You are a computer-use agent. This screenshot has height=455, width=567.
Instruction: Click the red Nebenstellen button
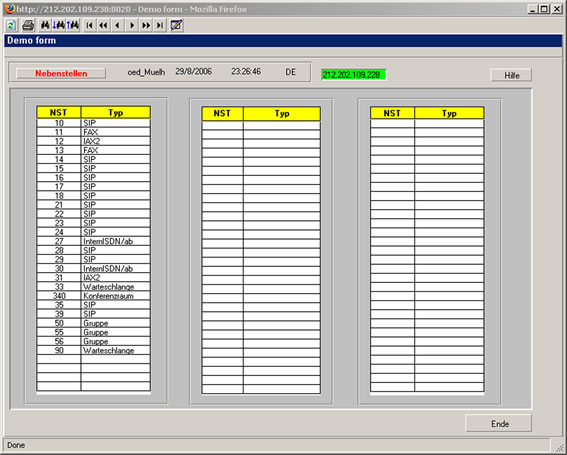61,73
